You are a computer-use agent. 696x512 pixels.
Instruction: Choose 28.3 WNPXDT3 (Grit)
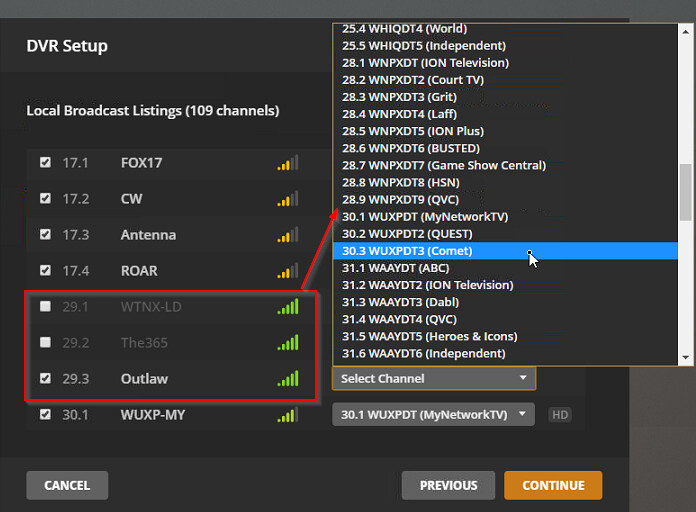click(505, 97)
